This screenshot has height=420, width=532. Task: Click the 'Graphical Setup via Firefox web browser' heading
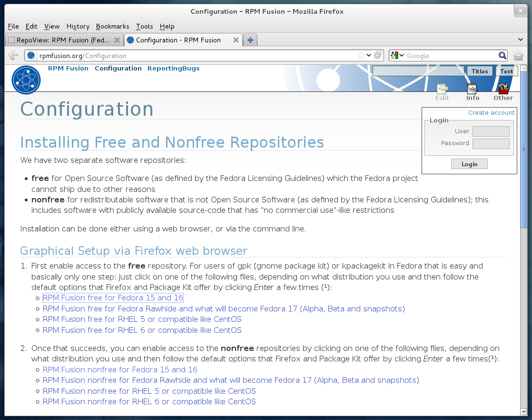pos(134,250)
